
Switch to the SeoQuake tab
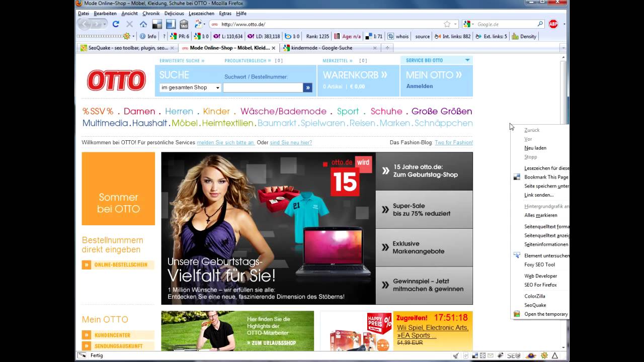(x=128, y=48)
